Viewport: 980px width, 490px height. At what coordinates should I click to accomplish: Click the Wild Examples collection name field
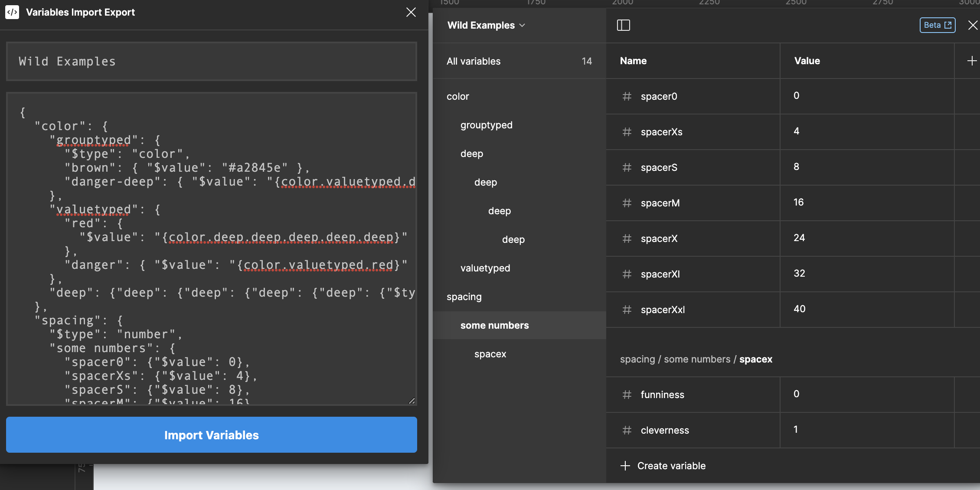(211, 61)
